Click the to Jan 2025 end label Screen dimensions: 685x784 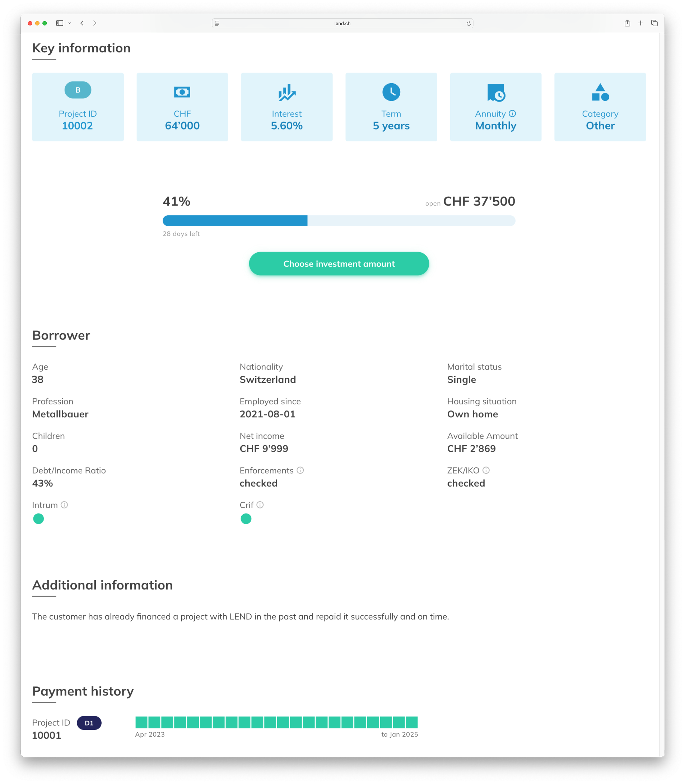[400, 734]
